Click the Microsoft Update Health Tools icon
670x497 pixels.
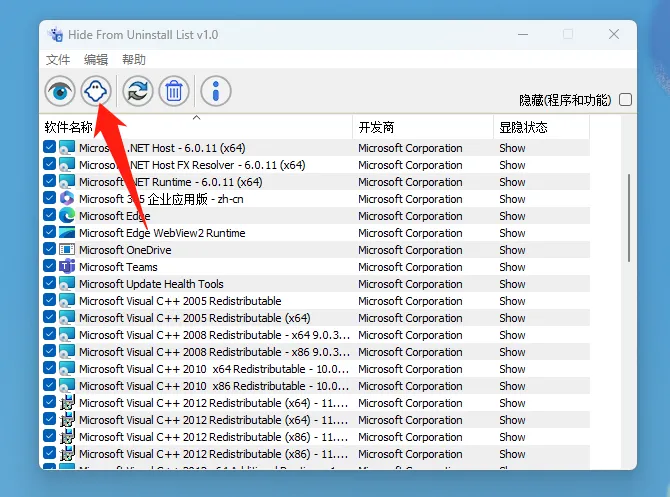(x=67, y=284)
